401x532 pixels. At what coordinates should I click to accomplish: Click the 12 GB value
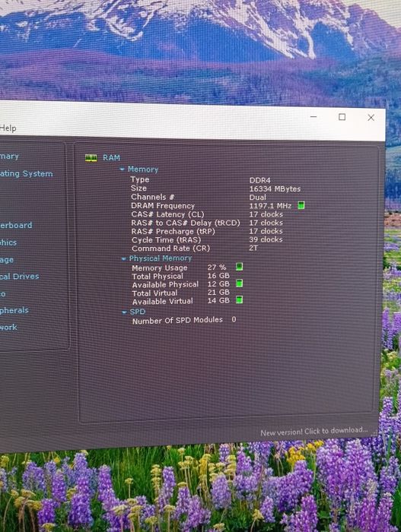point(218,284)
